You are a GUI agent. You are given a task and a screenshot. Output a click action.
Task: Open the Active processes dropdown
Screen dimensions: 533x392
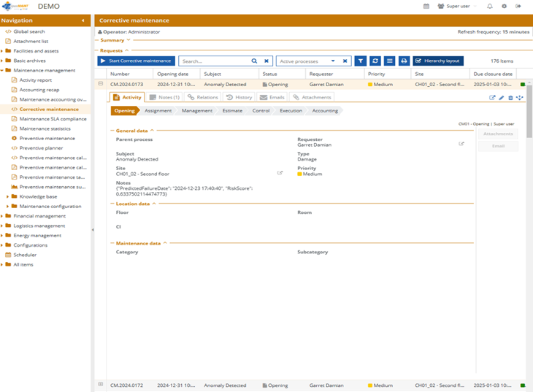[333, 61]
